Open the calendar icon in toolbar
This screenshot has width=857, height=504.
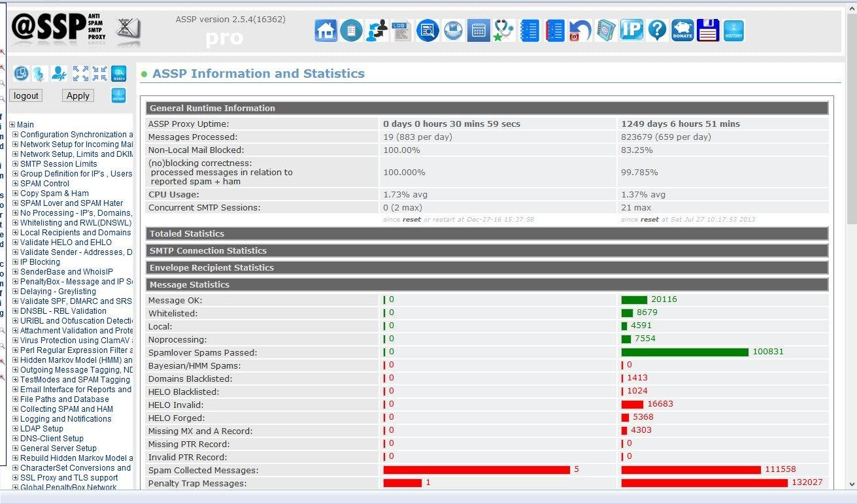click(x=478, y=31)
